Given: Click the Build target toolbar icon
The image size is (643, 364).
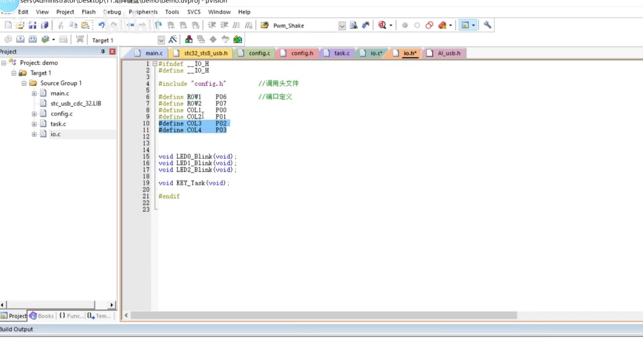Looking at the screenshot, I should (20, 40).
